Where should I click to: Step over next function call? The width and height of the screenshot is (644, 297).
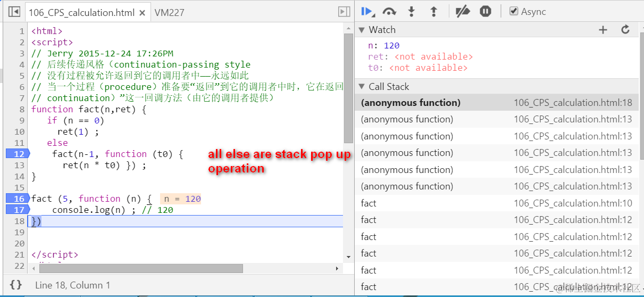point(389,11)
